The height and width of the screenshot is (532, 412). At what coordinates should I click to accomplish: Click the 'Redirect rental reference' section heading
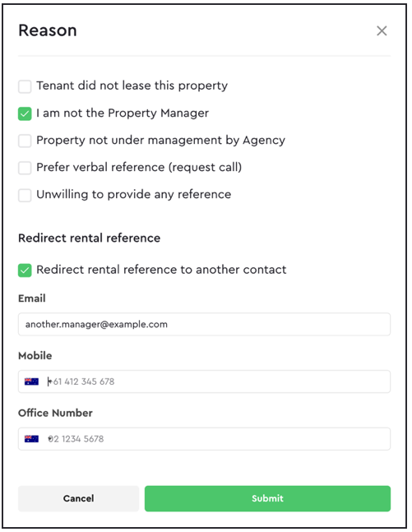(x=90, y=238)
